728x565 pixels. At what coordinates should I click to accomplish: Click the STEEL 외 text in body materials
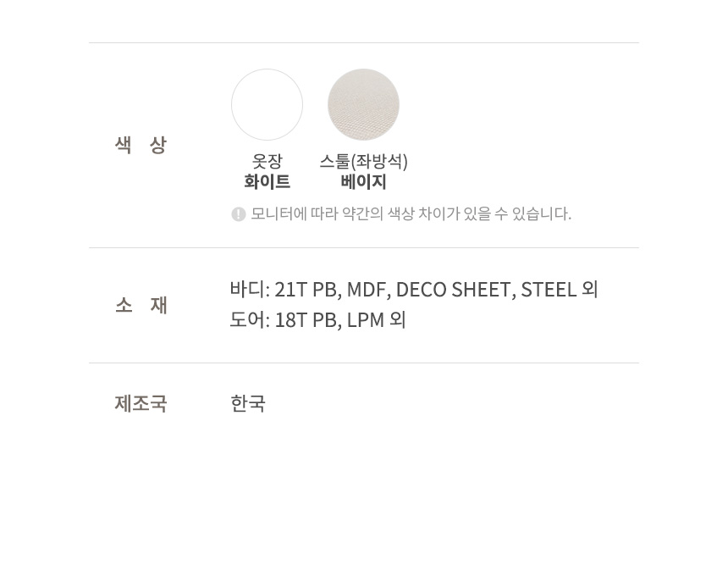coord(560,290)
